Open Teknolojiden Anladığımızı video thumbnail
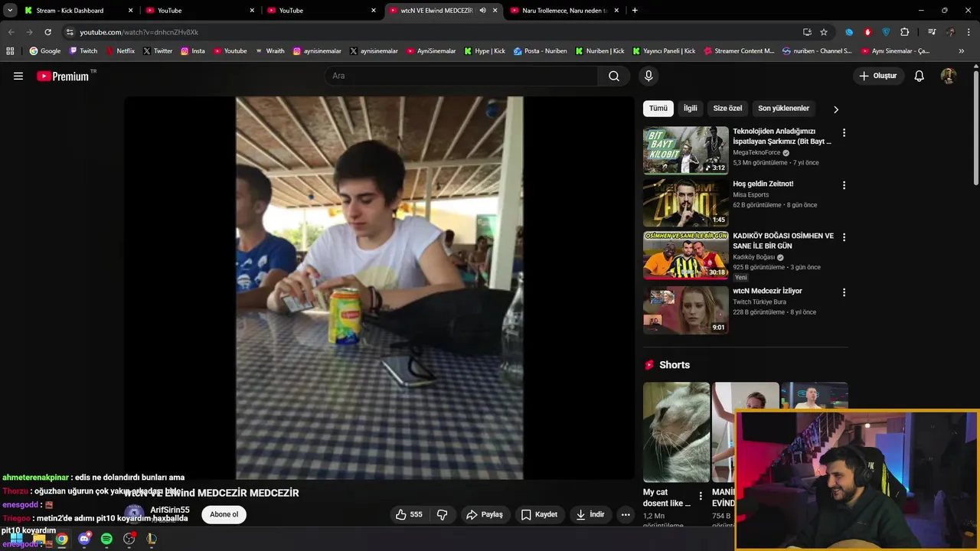This screenshot has width=980, height=551. 685,150
